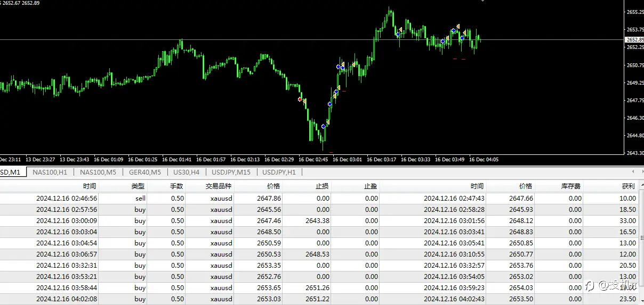
Task: Click the 2643.30 price scale label
Action: coord(634,153)
